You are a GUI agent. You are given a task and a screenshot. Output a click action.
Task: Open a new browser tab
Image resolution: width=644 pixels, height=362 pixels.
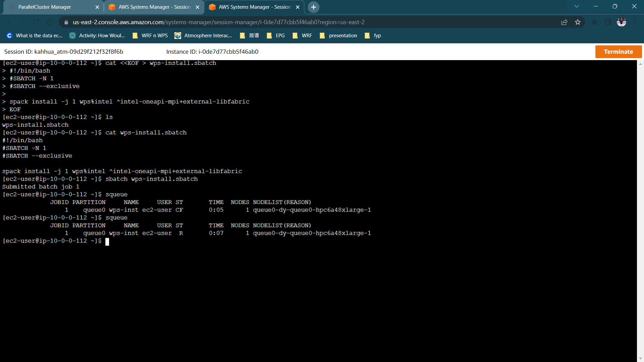click(x=313, y=7)
